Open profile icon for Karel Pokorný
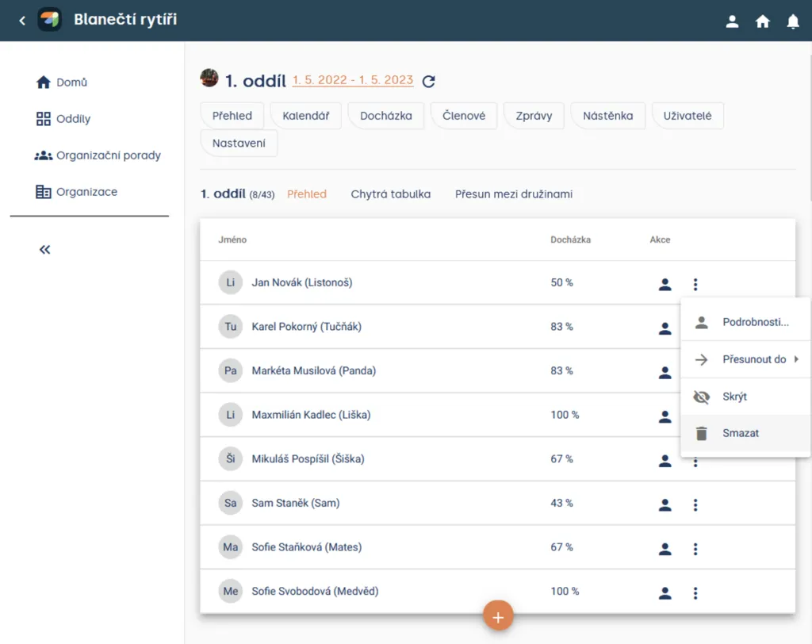The image size is (812, 644). tap(665, 328)
